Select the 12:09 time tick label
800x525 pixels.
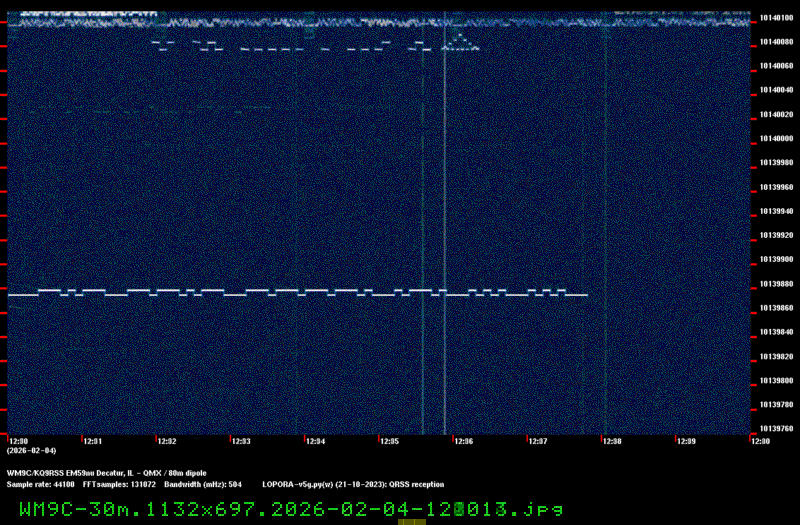[686, 441]
